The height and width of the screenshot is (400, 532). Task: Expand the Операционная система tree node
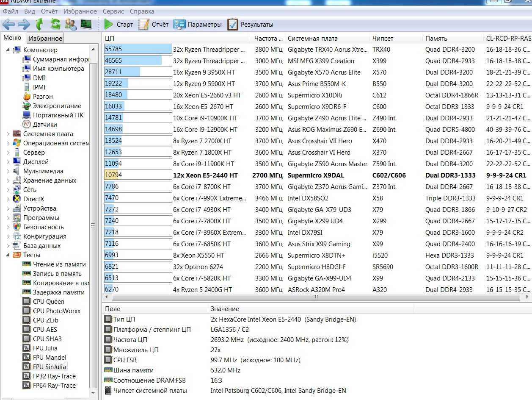tap(8, 143)
